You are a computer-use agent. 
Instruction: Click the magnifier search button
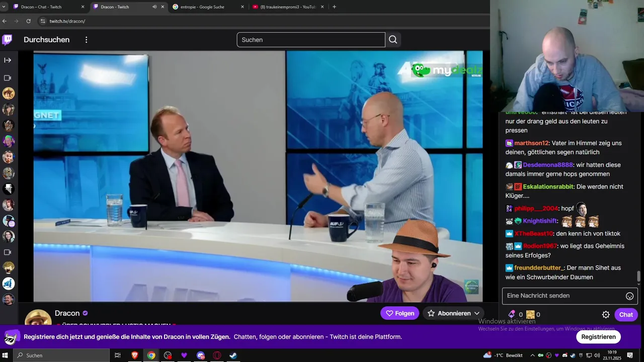pos(393,40)
